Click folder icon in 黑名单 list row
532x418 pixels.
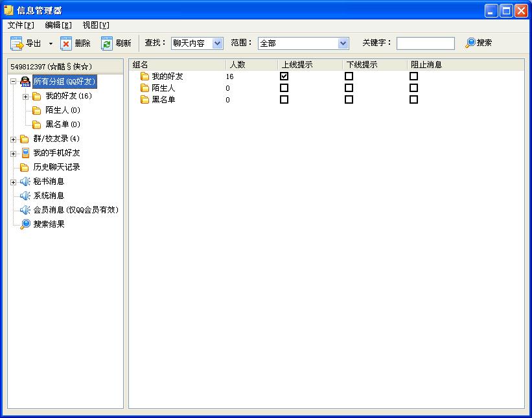point(145,100)
